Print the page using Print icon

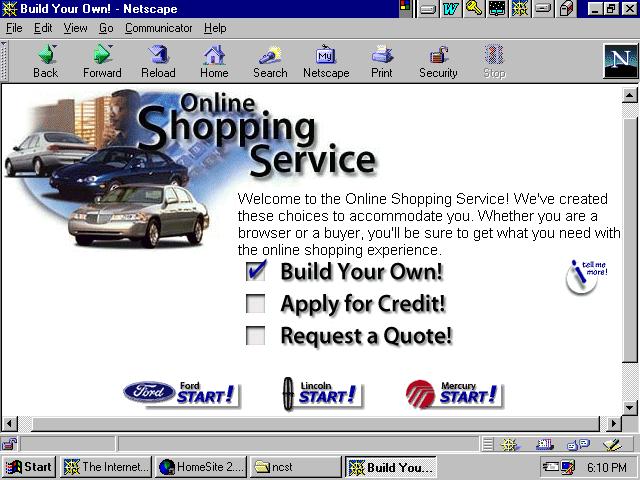(382, 61)
